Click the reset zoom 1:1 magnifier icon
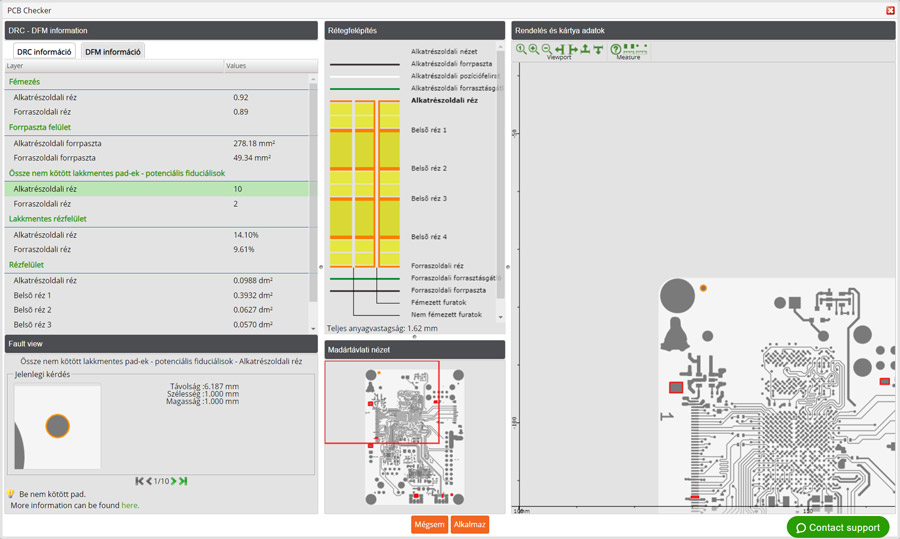This screenshot has height=539, width=900. coord(521,49)
